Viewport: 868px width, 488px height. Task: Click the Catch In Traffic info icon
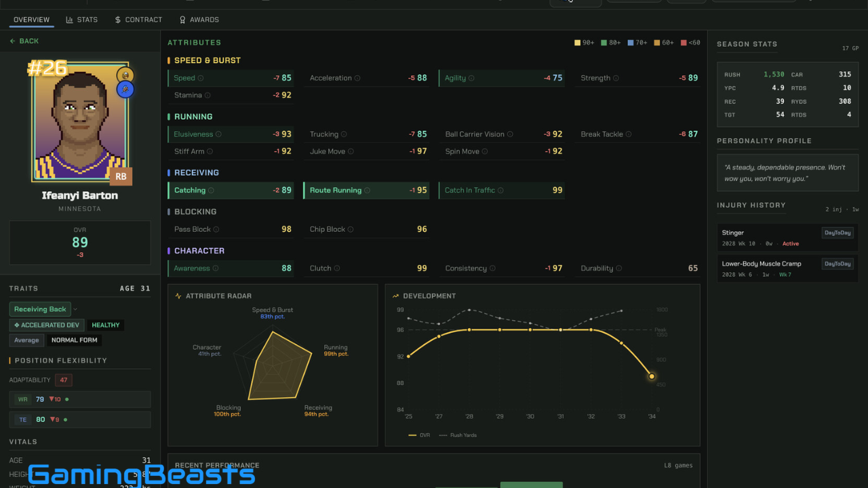click(500, 190)
